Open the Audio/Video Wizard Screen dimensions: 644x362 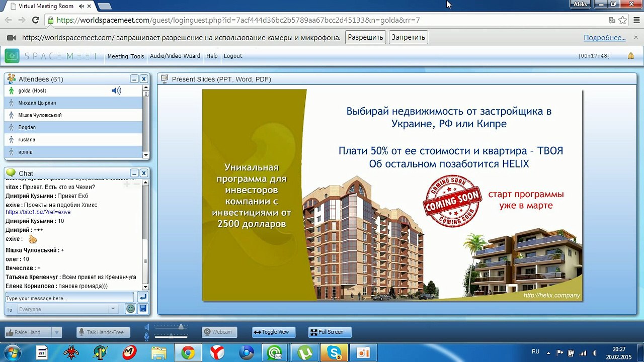coord(175,56)
